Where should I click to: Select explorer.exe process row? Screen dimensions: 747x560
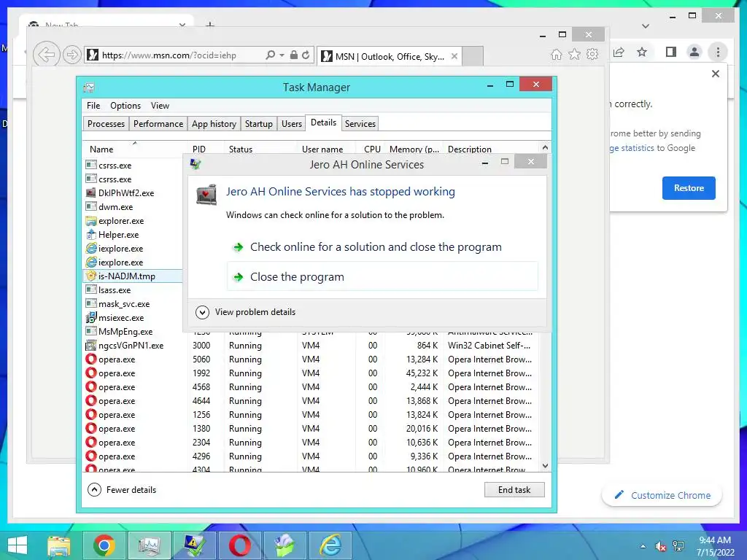(x=133, y=221)
